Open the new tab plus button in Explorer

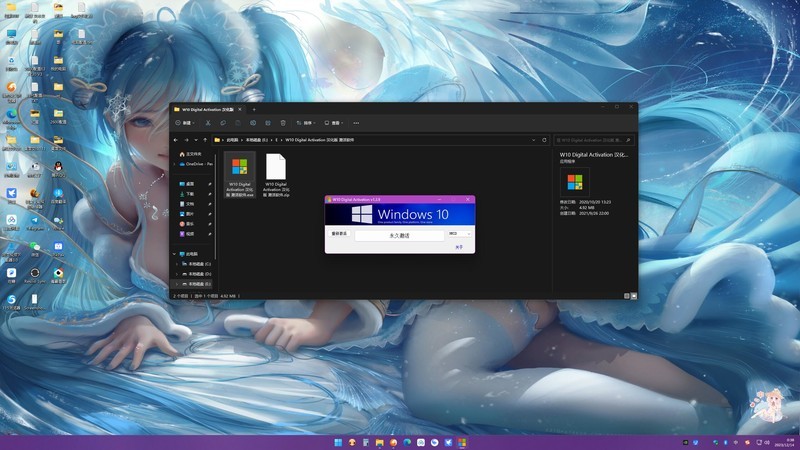pos(254,109)
